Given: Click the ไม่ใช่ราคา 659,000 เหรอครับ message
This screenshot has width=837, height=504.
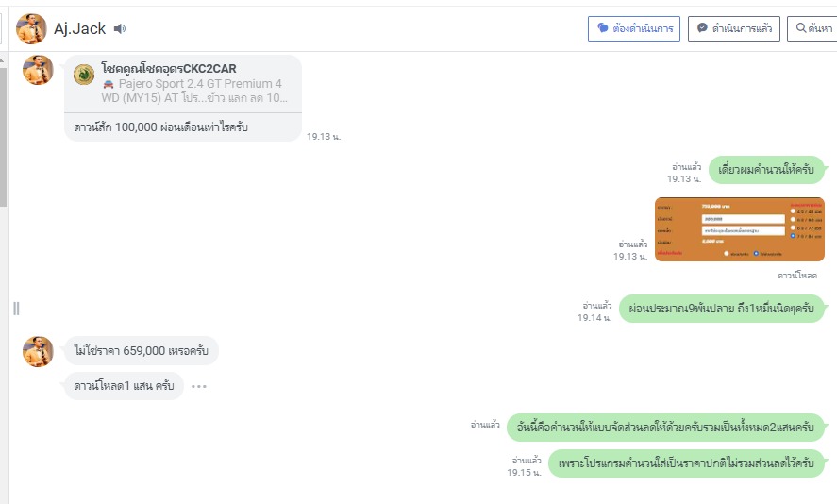Looking at the screenshot, I should 142,351.
